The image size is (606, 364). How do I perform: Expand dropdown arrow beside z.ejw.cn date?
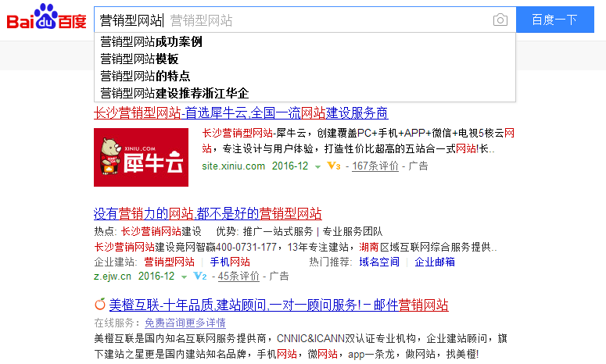click(184, 277)
